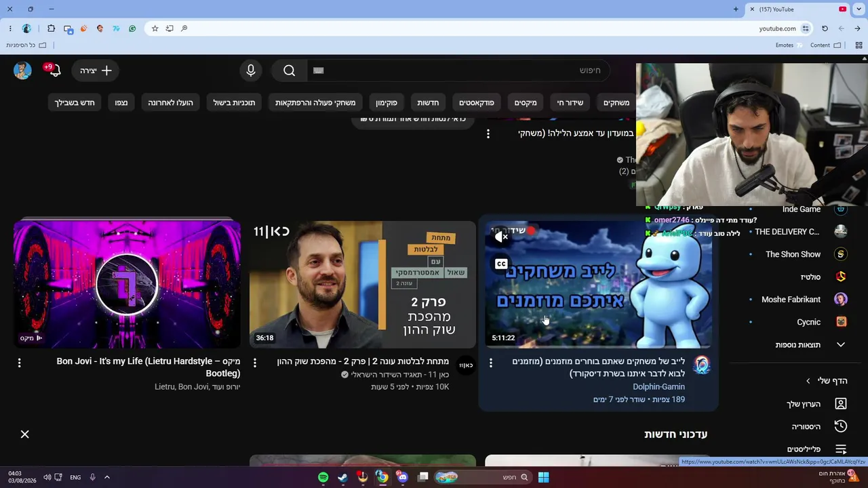Open the Bon Jovi mix thumbnail
Viewport: 868px width, 488px height.
(x=127, y=284)
